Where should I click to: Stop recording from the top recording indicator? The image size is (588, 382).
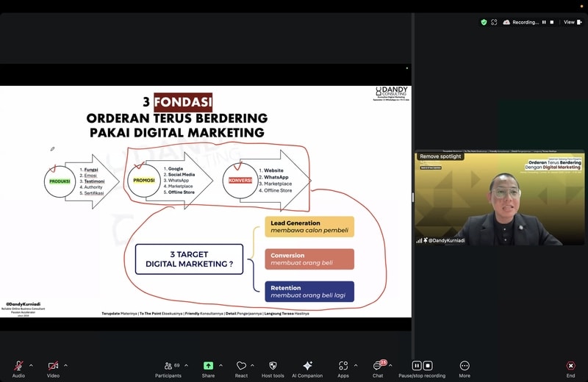click(x=553, y=22)
